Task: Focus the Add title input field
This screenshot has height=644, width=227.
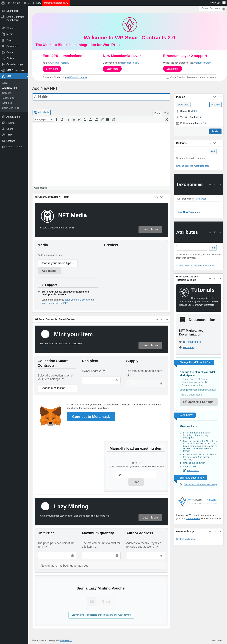Action: point(101,97)
